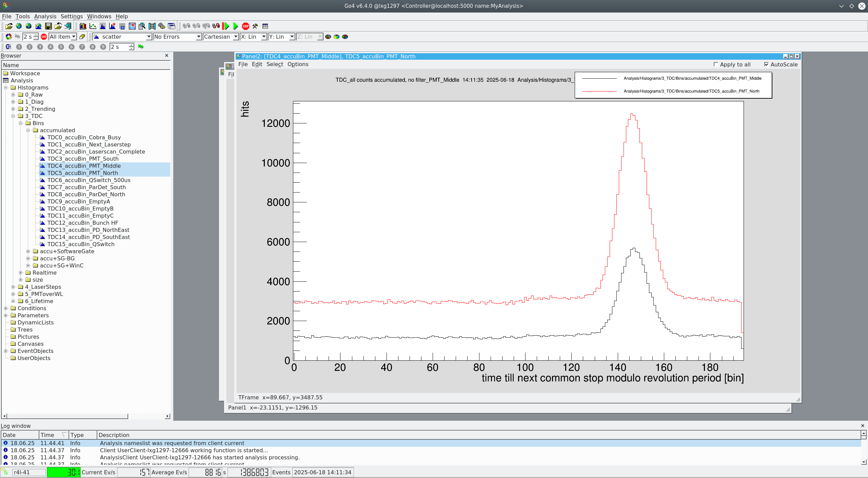This screenshot has width=868, height=478.
Task: Open the condition editor red-star icon
Action: coord(132,26)
